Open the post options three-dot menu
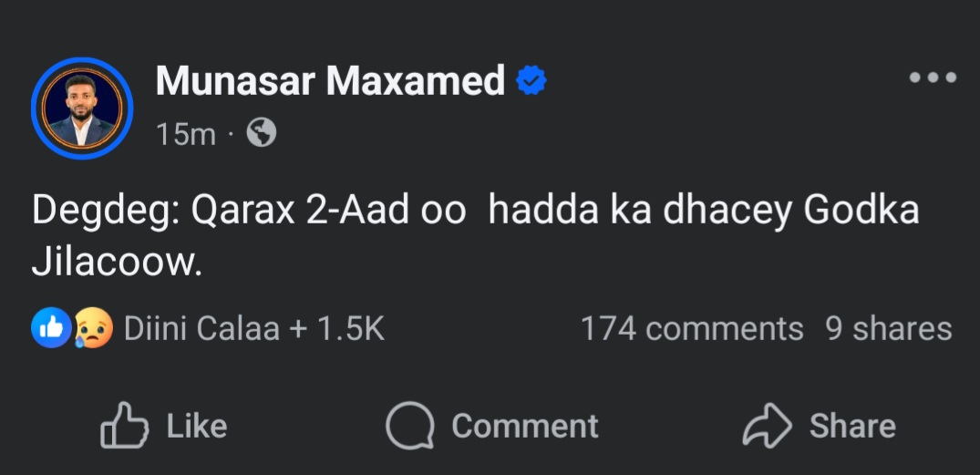Screen dimensions: 980x475 [x=933, y=78]
